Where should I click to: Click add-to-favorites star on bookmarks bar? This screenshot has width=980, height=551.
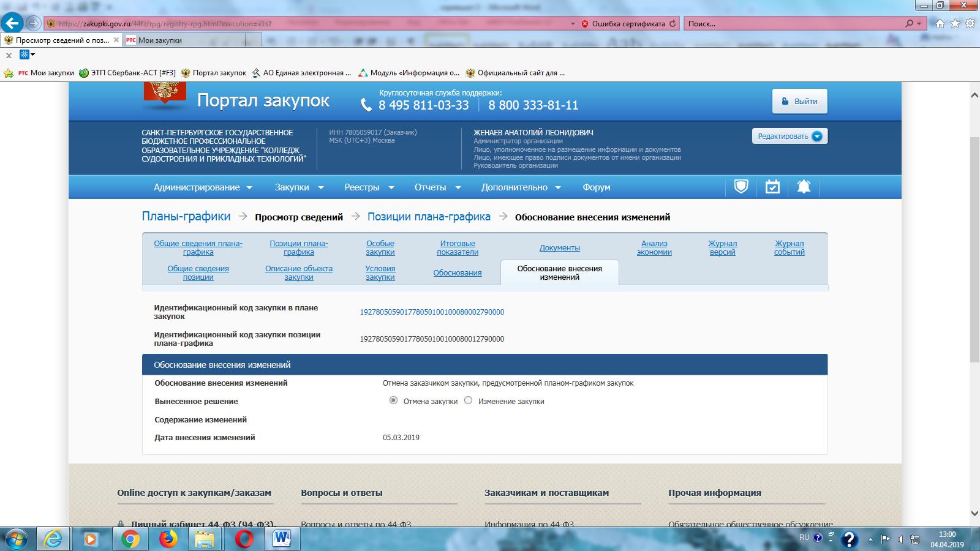tap(9, 73)
